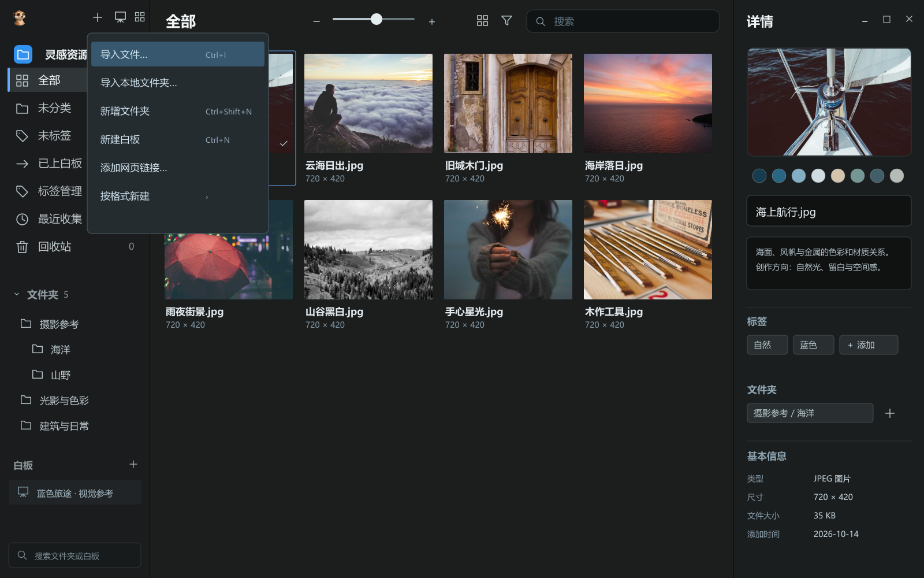Open 蓝色旅途 · 视觉参考 whiteboard
Image resolution: width=924 pixels, height=578 pixels.
click(x=75, y=492)
